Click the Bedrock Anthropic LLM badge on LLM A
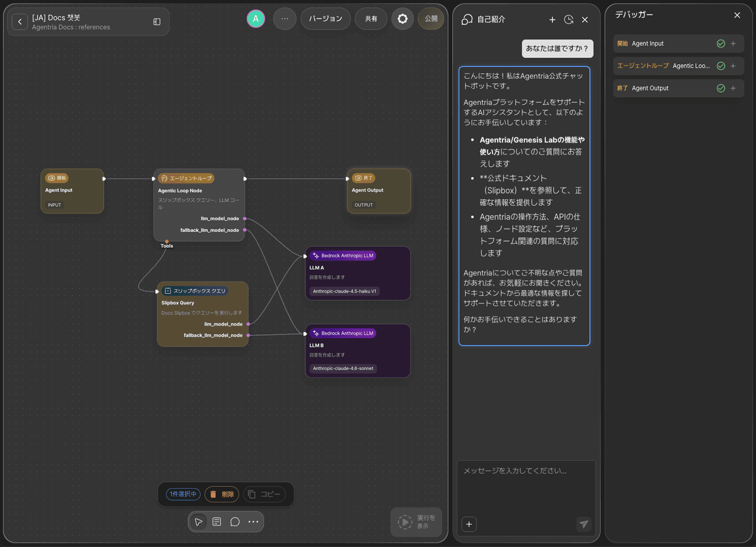This screenshot has width=756, height=547. click(x=343, y=256)
